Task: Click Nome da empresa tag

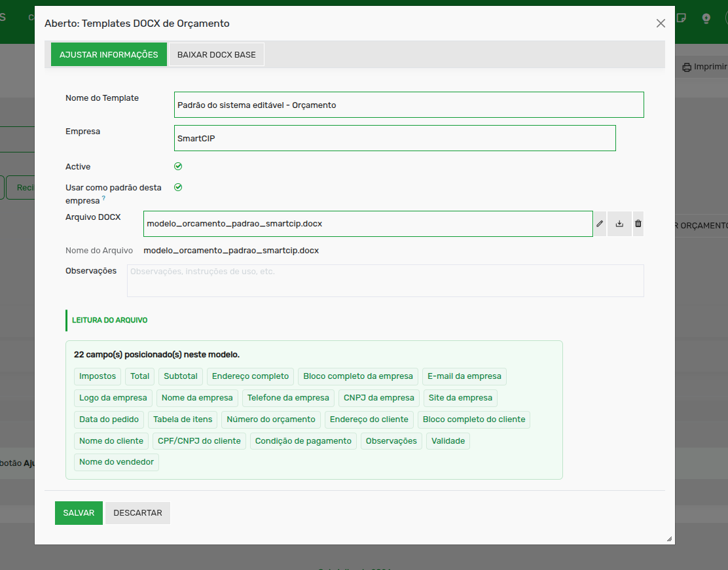Action: [197, 398]
